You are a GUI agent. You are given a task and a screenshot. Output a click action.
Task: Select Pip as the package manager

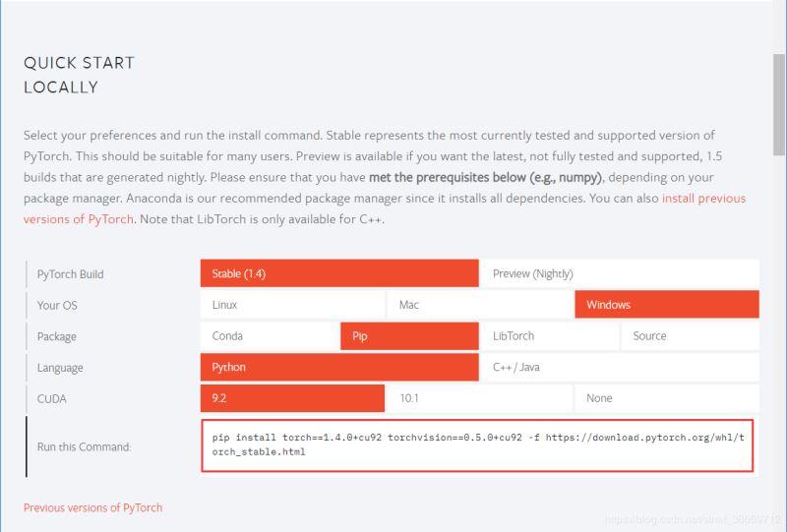pyautogui.click(x=409, y=336)
